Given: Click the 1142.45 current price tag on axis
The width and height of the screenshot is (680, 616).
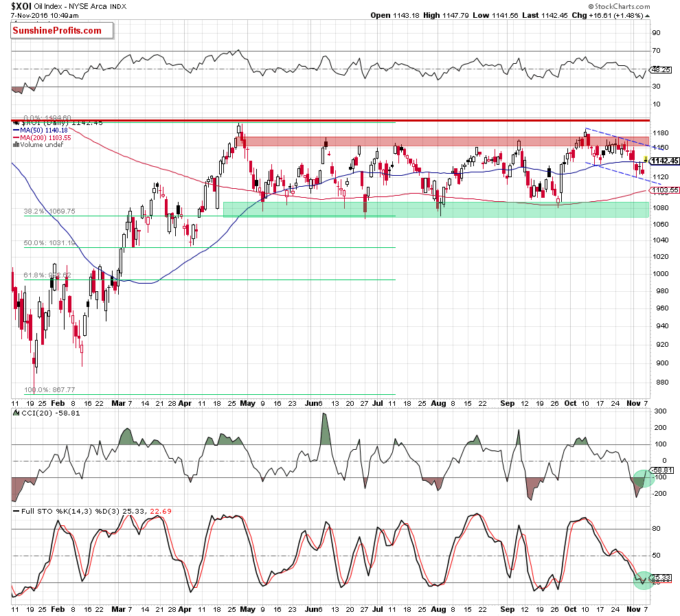Looking at the screenshot, I should 664,161.
